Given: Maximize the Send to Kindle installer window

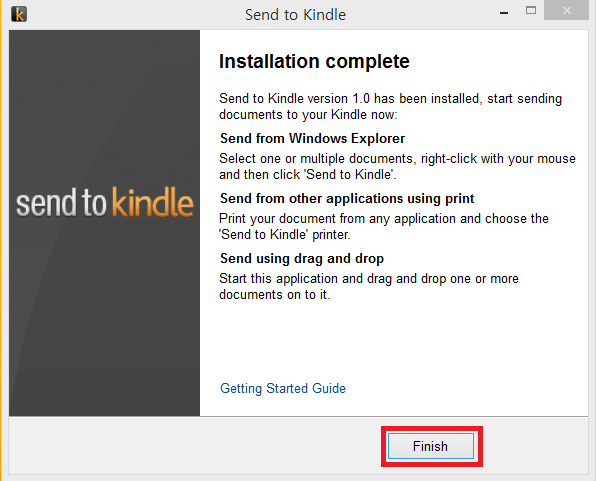Looking at the screenshot, I should click(531, 11).
